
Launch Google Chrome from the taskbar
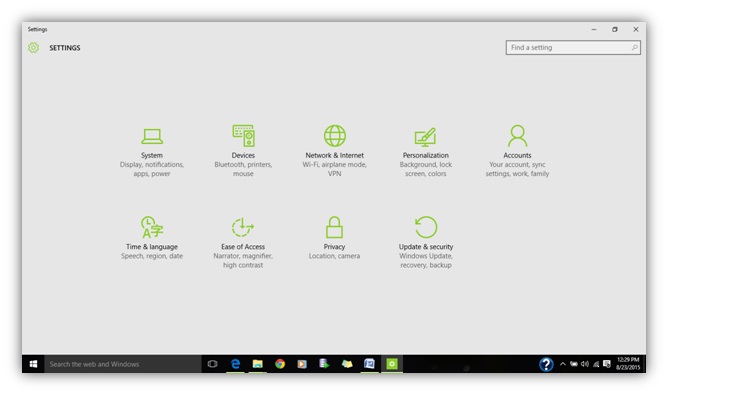[x=280, y=364]
